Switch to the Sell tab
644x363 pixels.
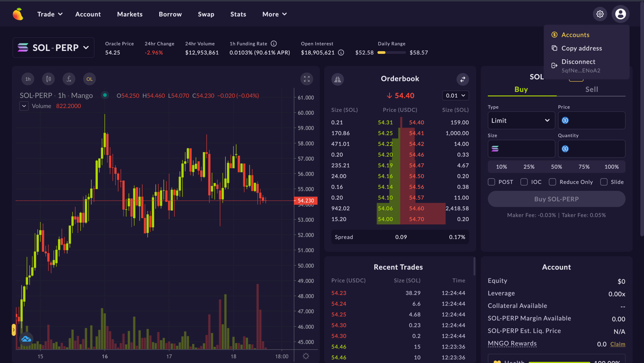click(591, 89)
